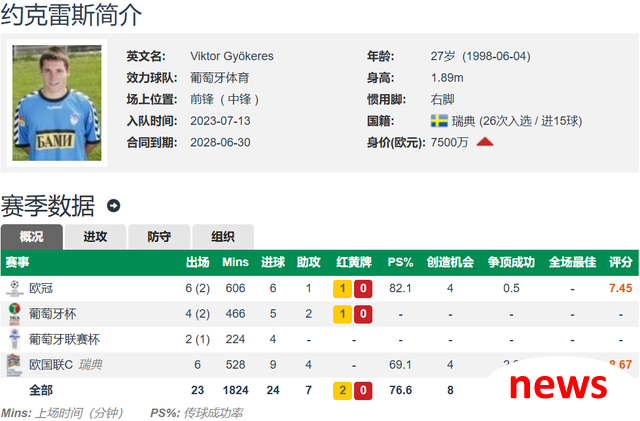Click the 红黄牌 column header
The width and height of the screenshot is (640, 421).
pos(354,262)
